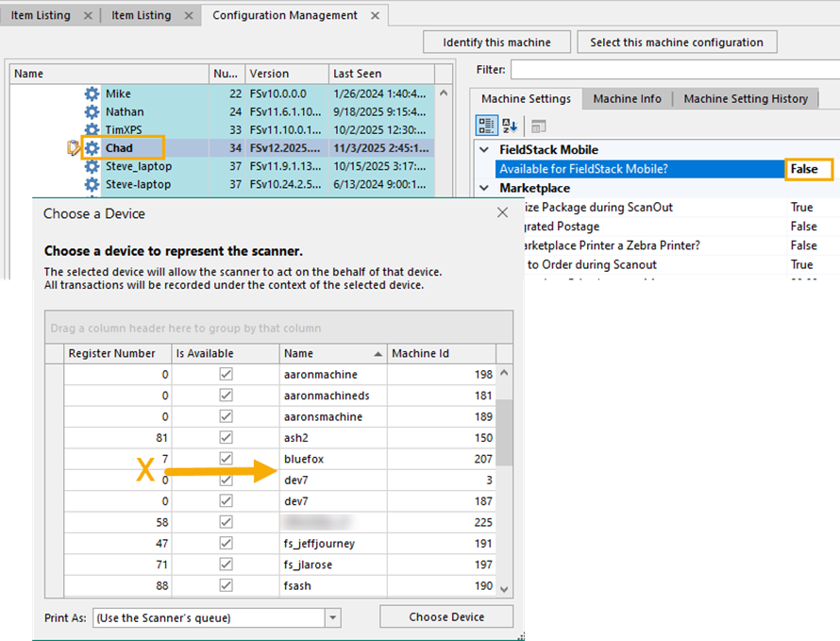Open the Machine Info tab
This screenshot has height=641, width=840.
tap(627, 98)
